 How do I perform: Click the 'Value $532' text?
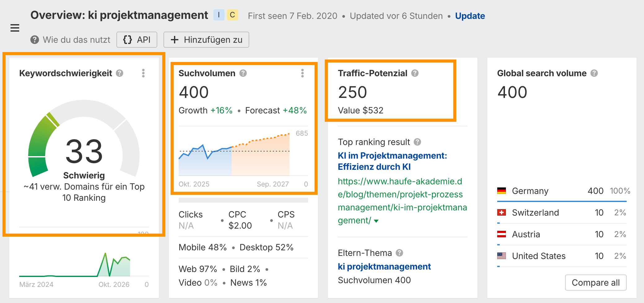(x=360, y=110)
